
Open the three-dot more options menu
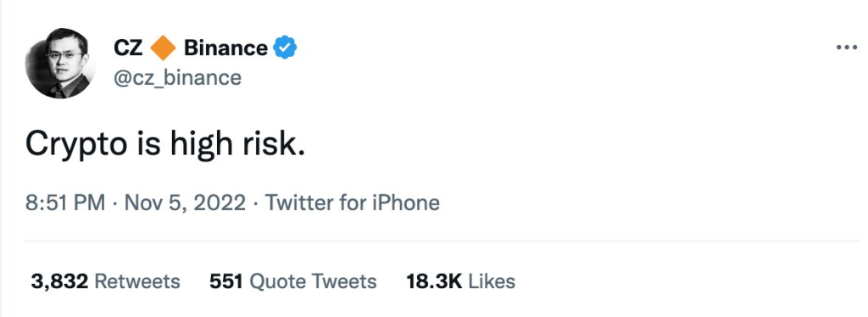click(x=847, y=48)
